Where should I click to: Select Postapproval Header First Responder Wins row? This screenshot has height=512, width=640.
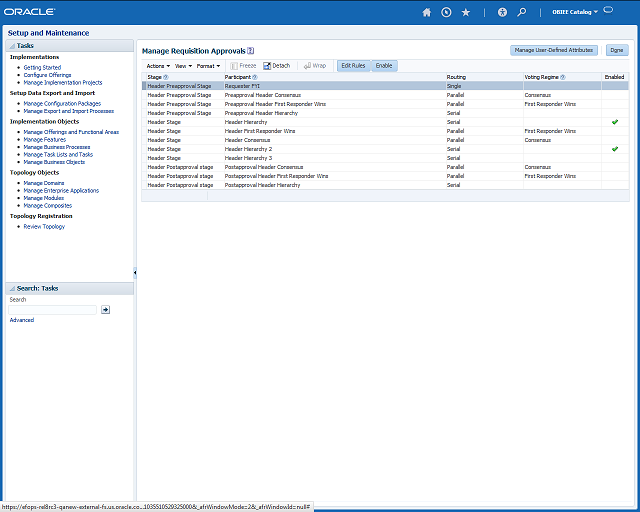385,176
